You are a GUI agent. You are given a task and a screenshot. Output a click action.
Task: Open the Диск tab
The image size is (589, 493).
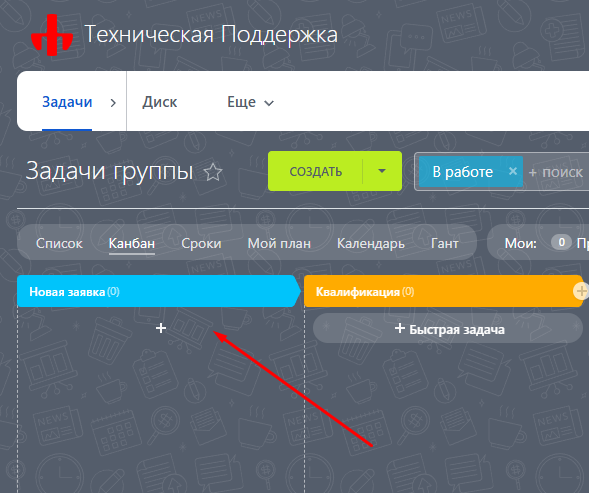[x=160, y=102]
